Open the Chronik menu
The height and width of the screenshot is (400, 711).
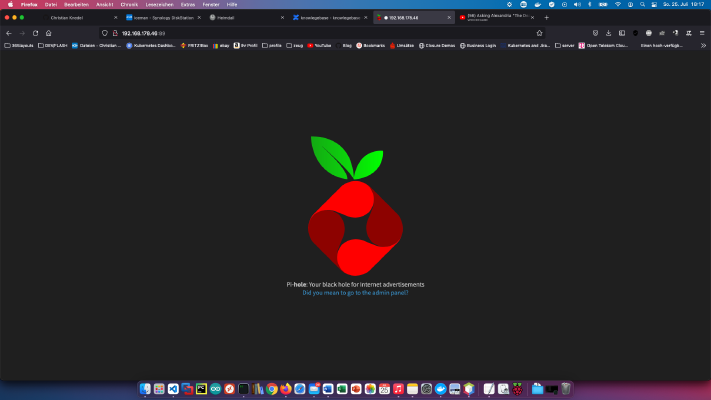[129, 5]
